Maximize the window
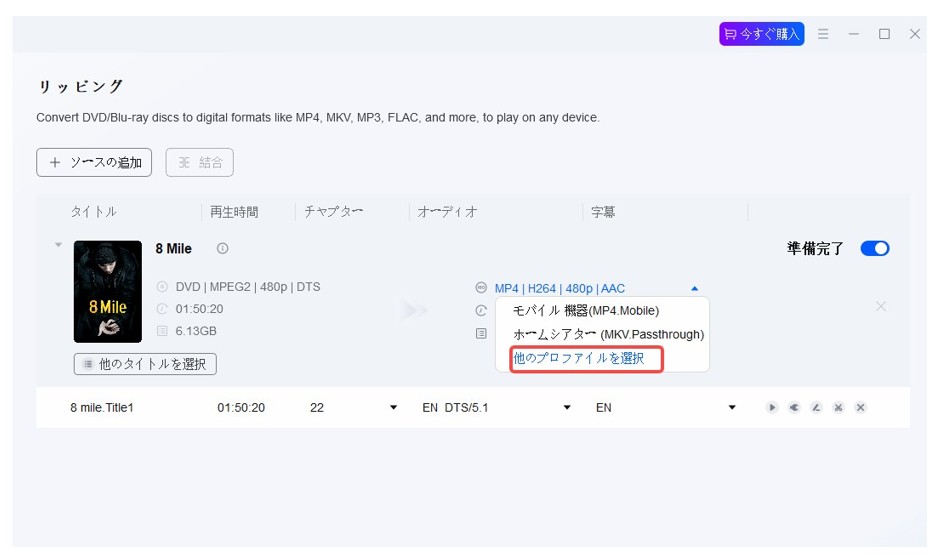The height and width of the screenshot is (560, 937). (x=884, y=34)
